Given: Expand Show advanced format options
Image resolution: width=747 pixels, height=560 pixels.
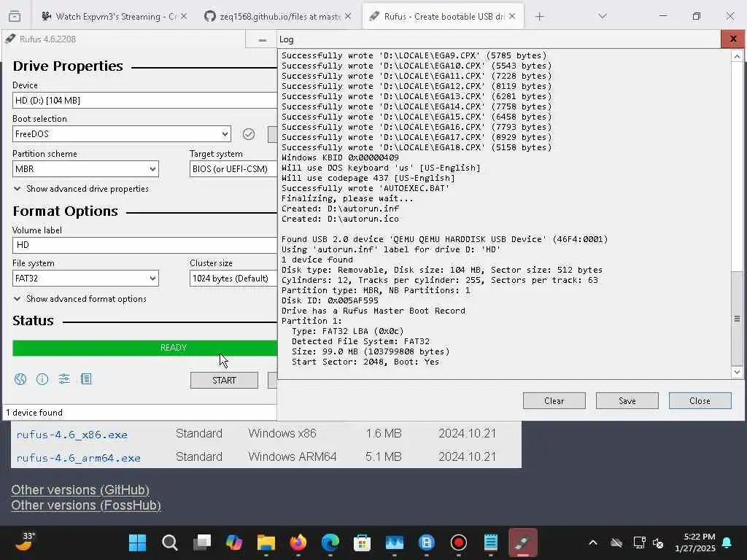Looking at the screenshot, I should click(x=80, y=299).
